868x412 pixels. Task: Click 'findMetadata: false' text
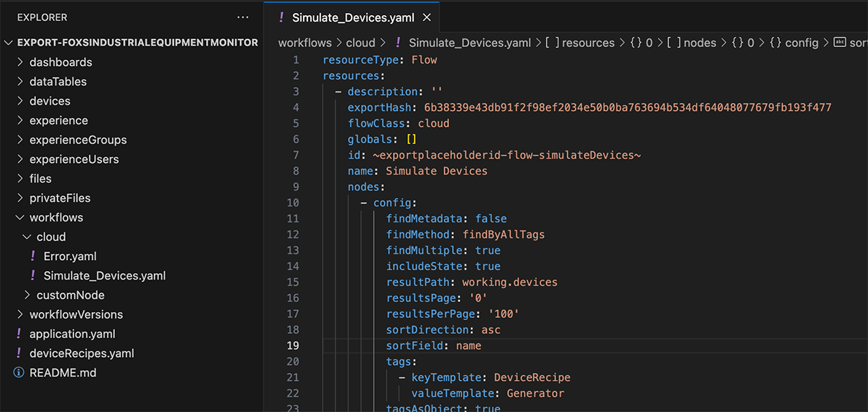point(446,219)
